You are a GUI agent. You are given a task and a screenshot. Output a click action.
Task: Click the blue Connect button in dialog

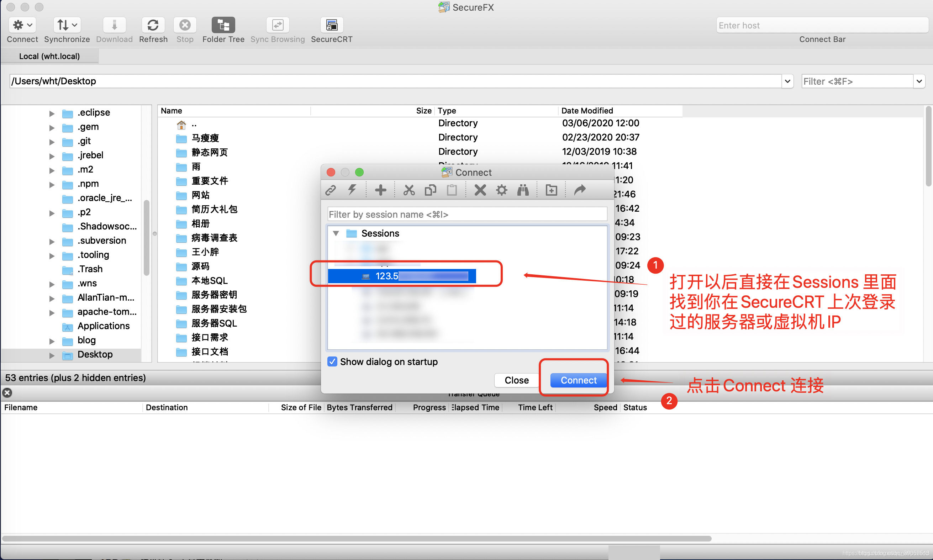578,380
